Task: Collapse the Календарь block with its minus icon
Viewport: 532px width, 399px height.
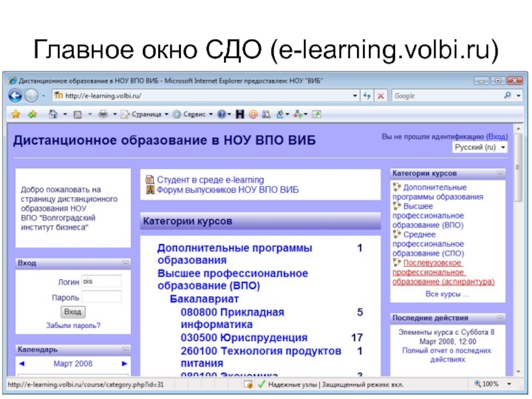Action: tap(126, 350)
